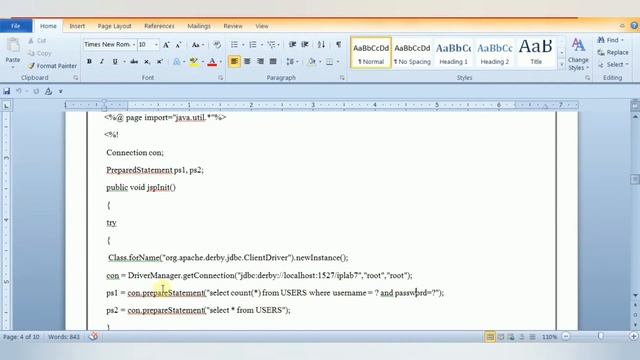Select Align Text Left
The image size is (640, 360).
234,62
